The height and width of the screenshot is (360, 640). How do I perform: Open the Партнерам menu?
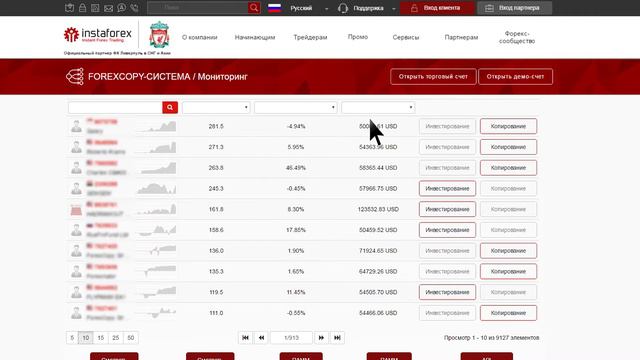click(x=461, y=37)
